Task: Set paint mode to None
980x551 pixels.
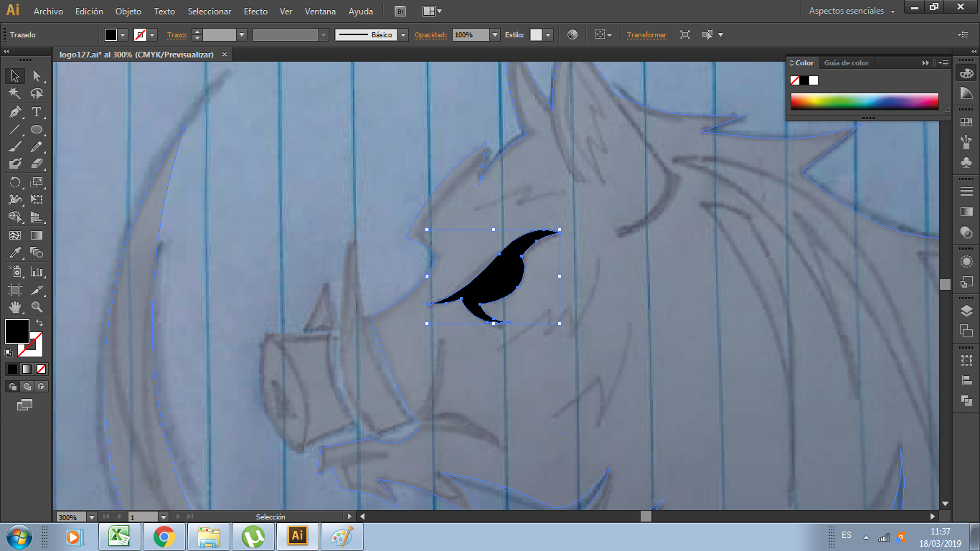Action: 41,369
